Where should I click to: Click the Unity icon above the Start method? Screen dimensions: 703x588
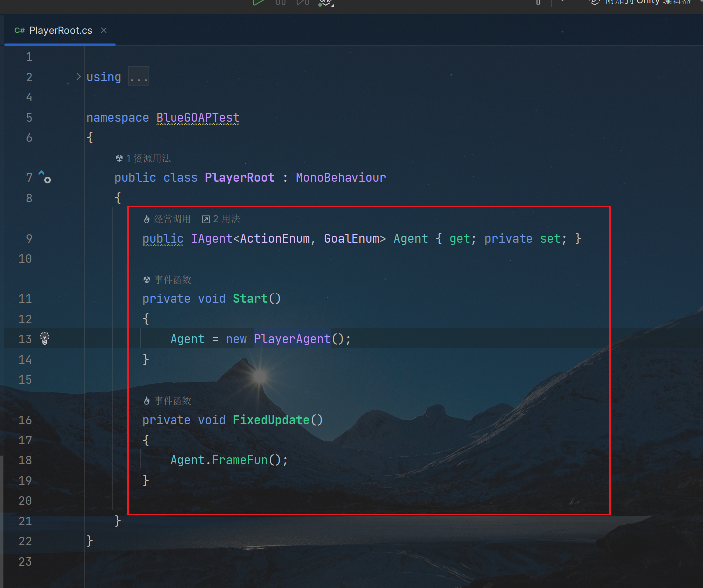pyautogui.click(x=147, y=280)
